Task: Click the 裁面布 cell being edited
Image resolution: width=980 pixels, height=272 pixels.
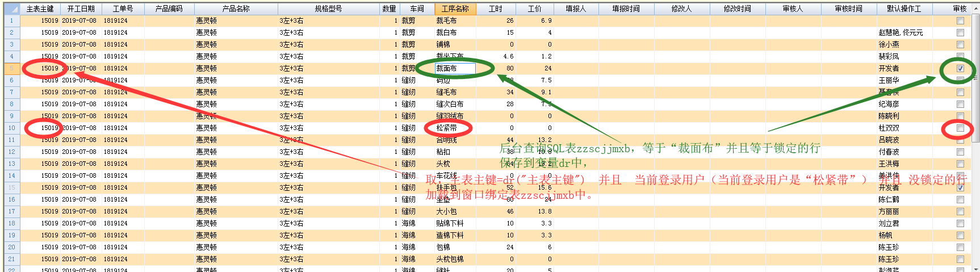Action: (455, 68)
